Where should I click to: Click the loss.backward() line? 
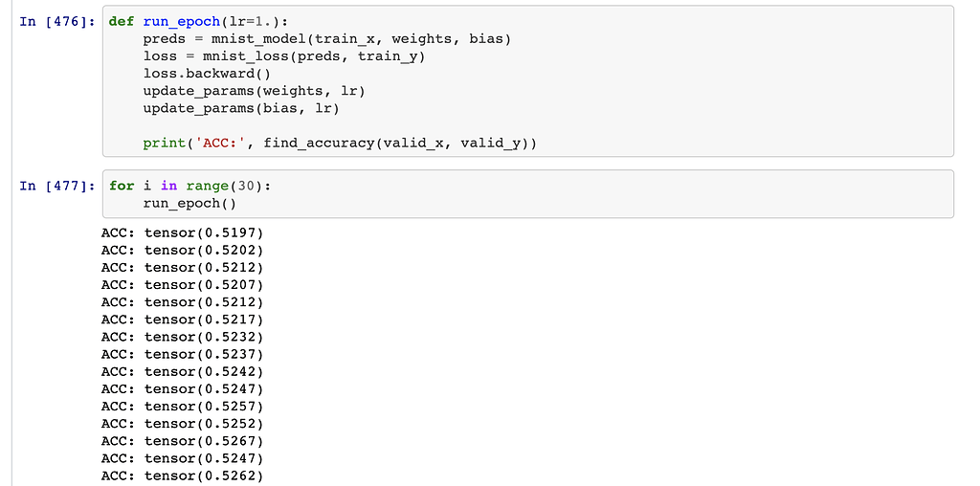pos(200,74)
